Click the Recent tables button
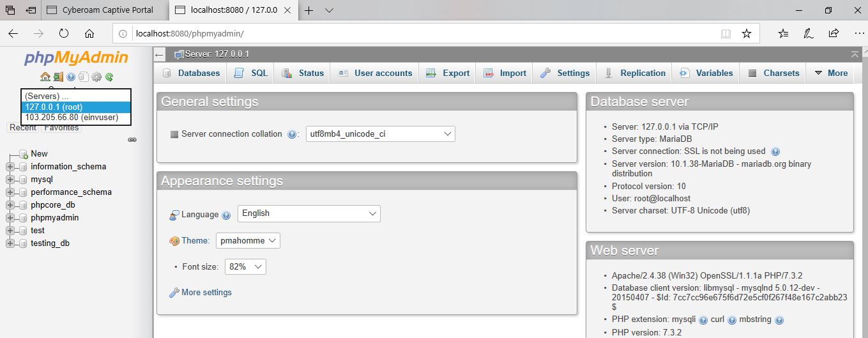Screen dimensions: 868x338 click(x=23, y=128)
